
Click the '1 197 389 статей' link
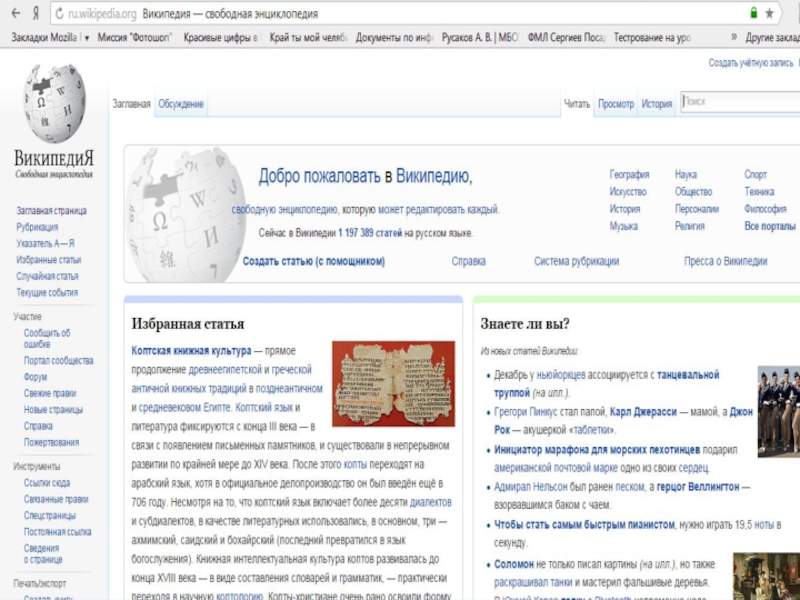click(370, 233)
